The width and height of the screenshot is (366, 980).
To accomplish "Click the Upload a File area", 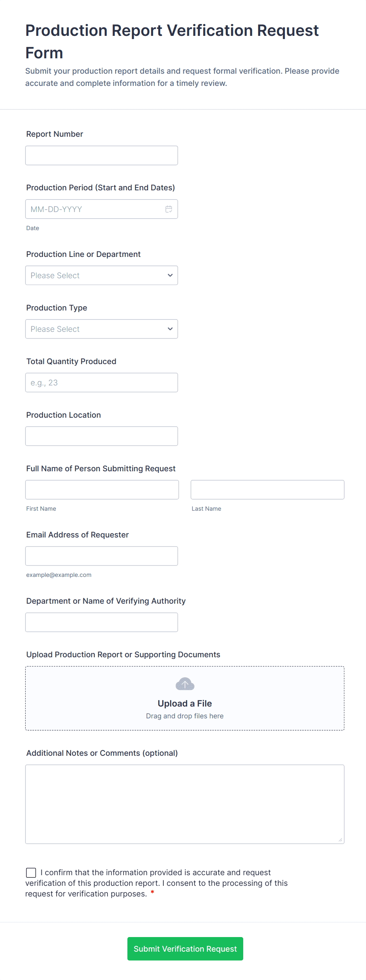I will click(x=185, y=698).
